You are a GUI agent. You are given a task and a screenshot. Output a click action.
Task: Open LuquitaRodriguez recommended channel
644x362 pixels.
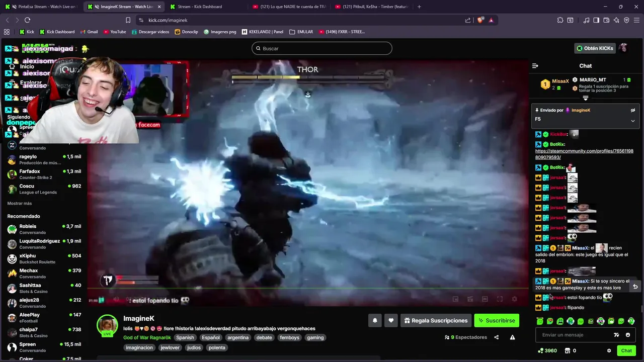coord(44,244)
